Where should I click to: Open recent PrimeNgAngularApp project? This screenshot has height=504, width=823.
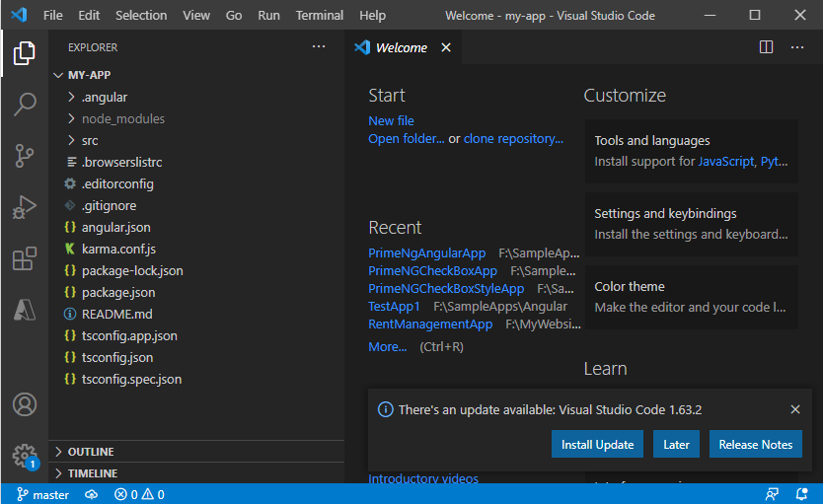[x=426, y=252]
